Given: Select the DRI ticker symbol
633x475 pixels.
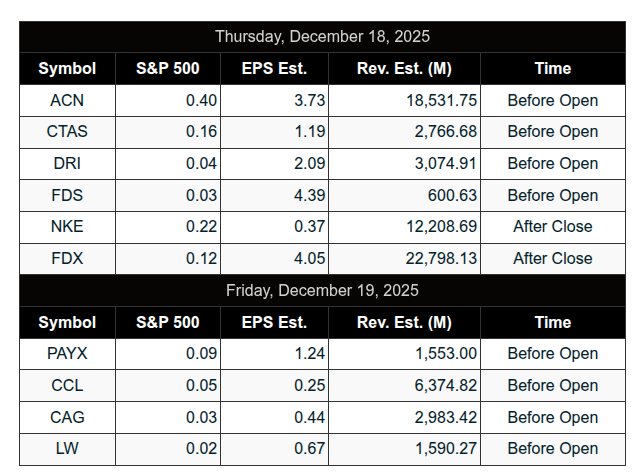Looking at the screenshot, I should point(67,163).
